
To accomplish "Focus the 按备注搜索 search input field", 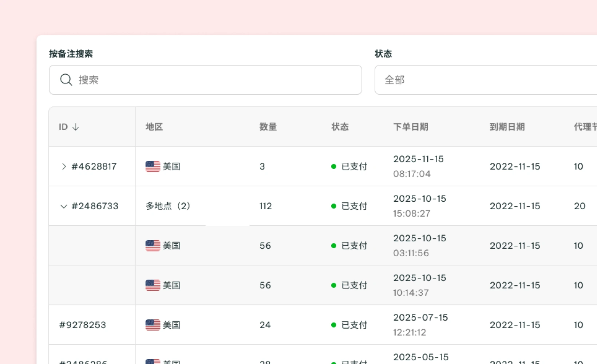I will tap(205, 80).
